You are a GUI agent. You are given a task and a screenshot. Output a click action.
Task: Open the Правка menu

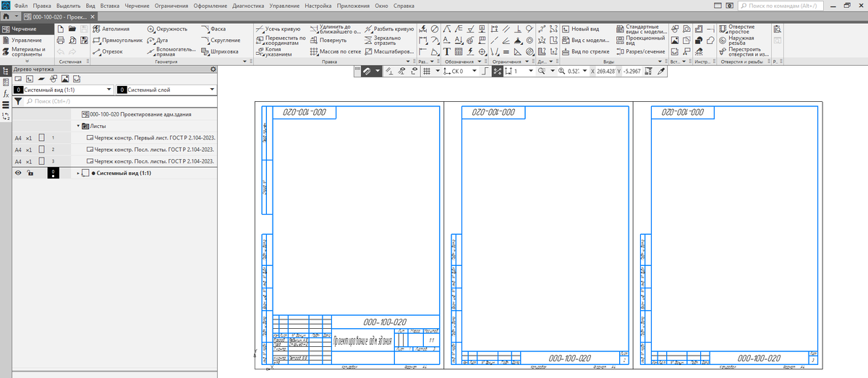tap(42, 6)
